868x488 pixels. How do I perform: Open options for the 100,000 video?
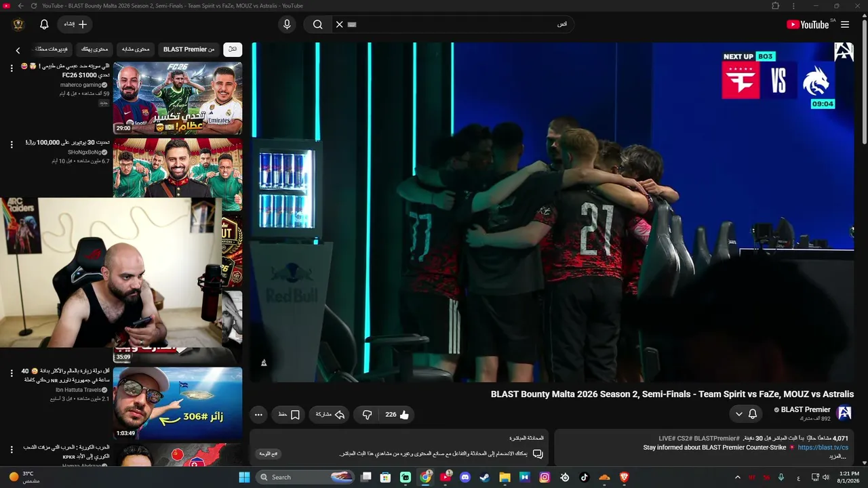pos(12,144)
